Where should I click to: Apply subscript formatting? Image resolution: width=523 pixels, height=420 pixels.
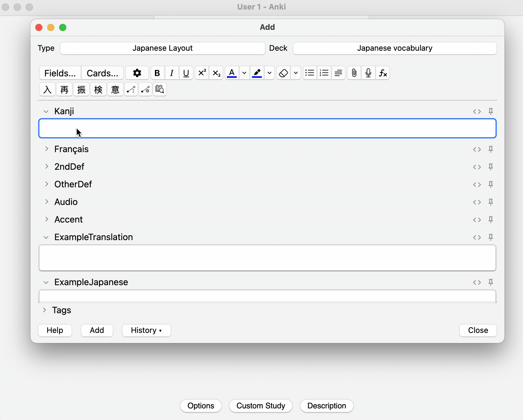click(x=216, y=73)
